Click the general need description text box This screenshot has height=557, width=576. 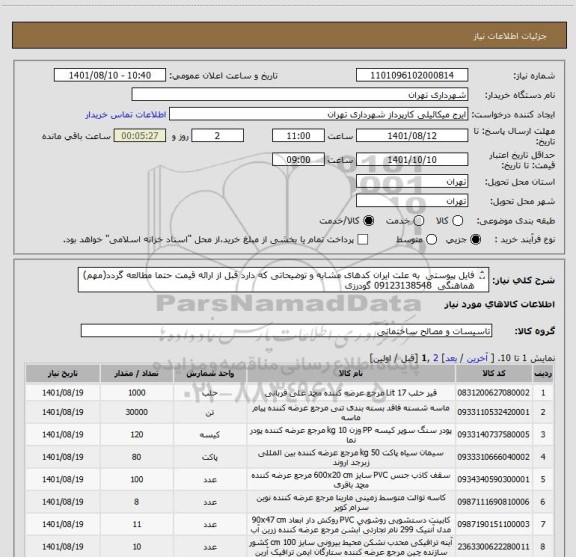click(x=283, y=280)
